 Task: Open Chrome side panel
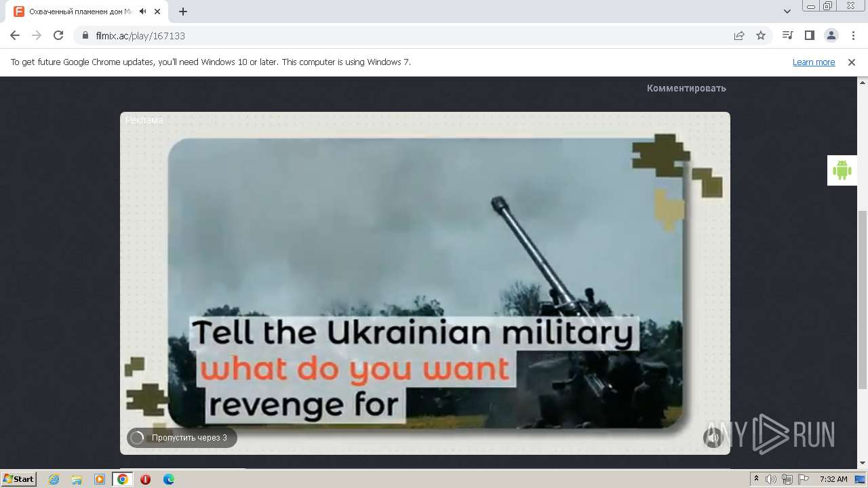[x=809, y=35]
